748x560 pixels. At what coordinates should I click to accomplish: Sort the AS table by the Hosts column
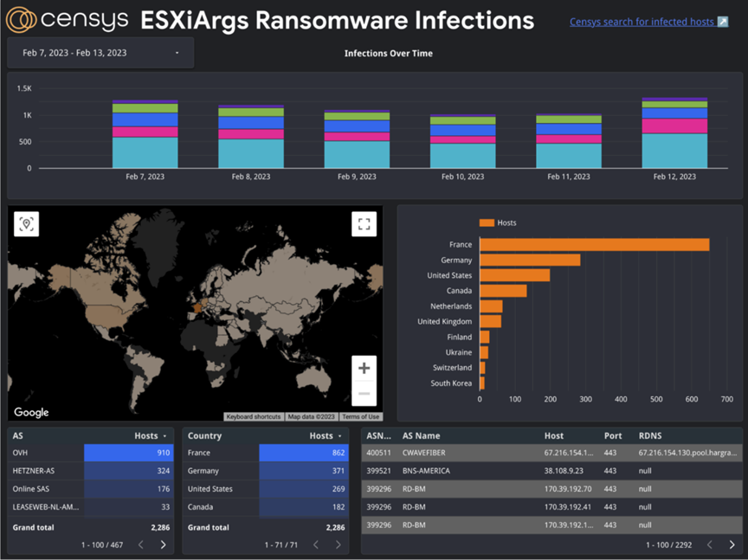pyautogui.click(x=151, y=435)
